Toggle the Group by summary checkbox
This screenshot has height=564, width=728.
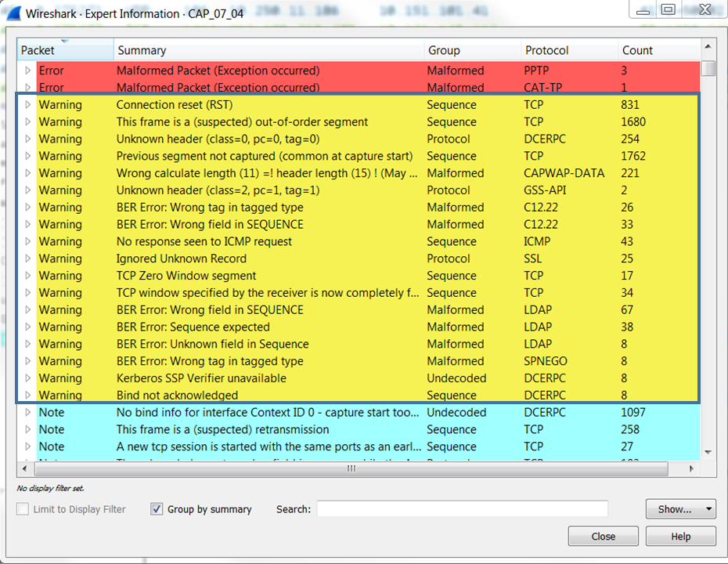pyautogui.click(x=157, y=509)
